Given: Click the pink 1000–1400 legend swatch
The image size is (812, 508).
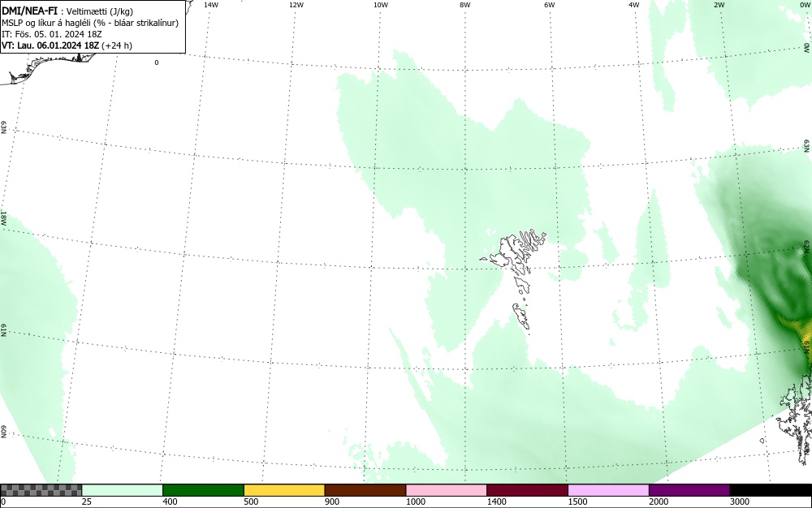Looking at the screenshot, I should pyautogui.click(x=447, y=490).
